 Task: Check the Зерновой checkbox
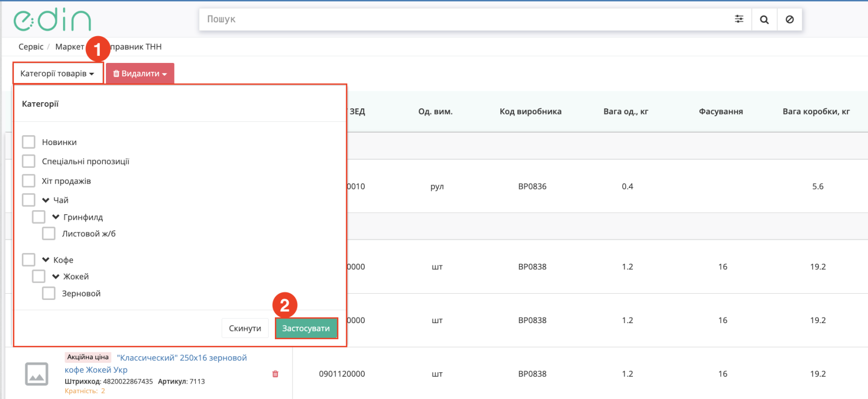click(49, 293)
